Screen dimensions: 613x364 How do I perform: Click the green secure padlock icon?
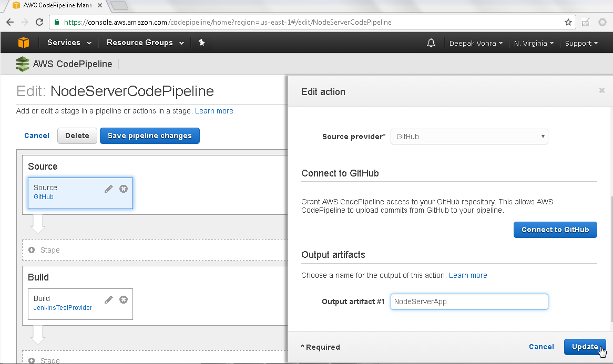click(57, 22)
